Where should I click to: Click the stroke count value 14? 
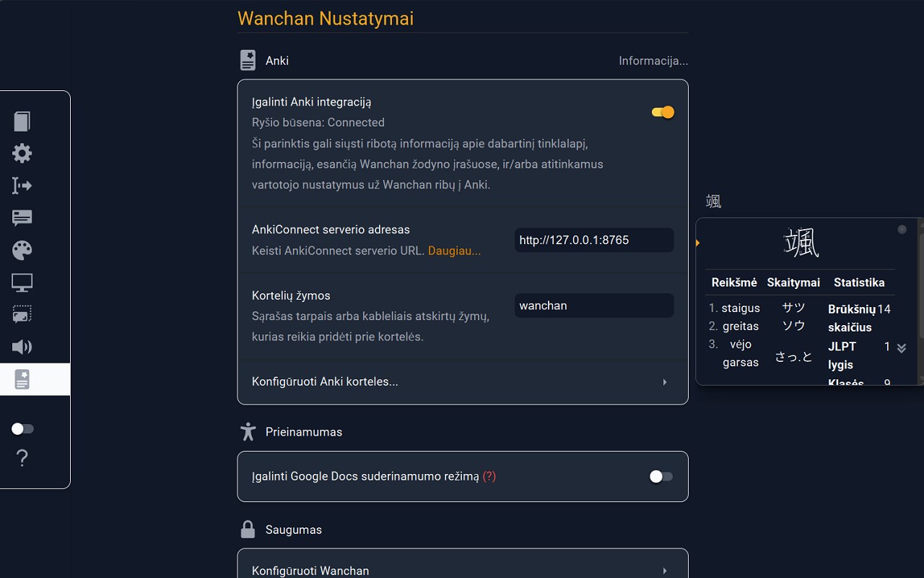click(884, 309)
